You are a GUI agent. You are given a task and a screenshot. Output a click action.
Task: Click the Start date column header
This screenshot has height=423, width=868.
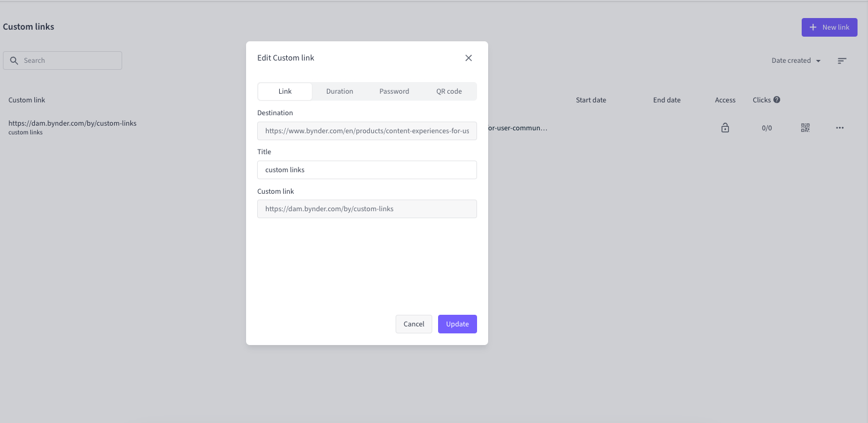591,100
